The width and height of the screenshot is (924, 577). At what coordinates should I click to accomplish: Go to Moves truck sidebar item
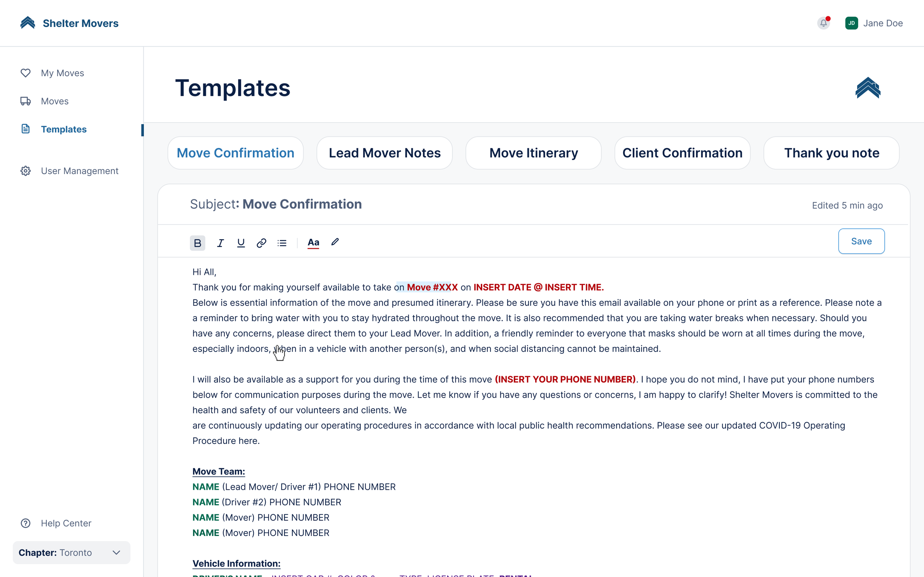(55, 101)
